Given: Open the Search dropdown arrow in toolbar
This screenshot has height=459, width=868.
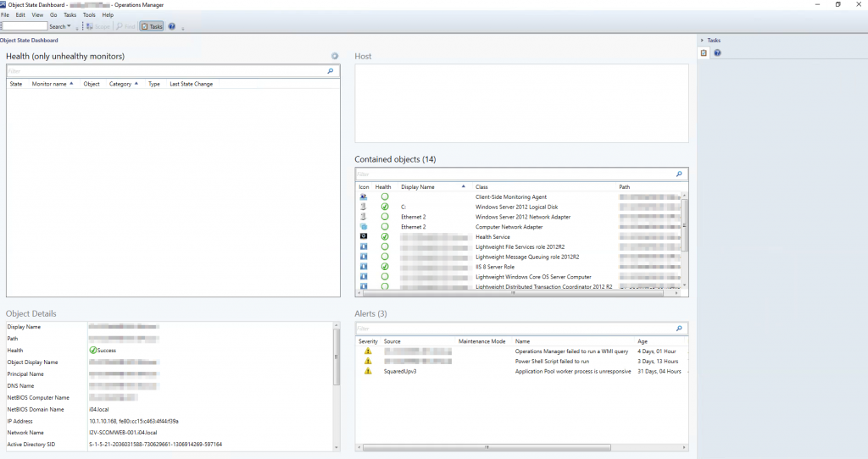Looking at the screenshot, I should (69, 26).
